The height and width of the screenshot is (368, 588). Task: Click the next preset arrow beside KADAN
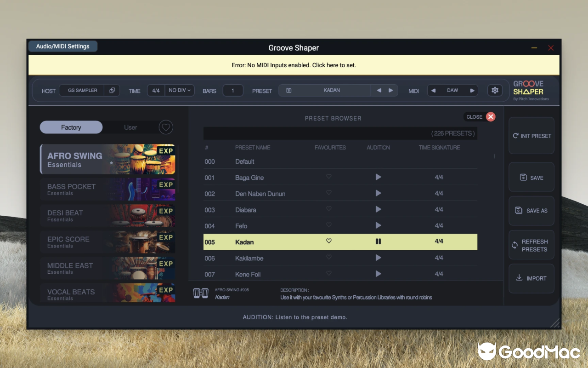[x=390, y=90]
